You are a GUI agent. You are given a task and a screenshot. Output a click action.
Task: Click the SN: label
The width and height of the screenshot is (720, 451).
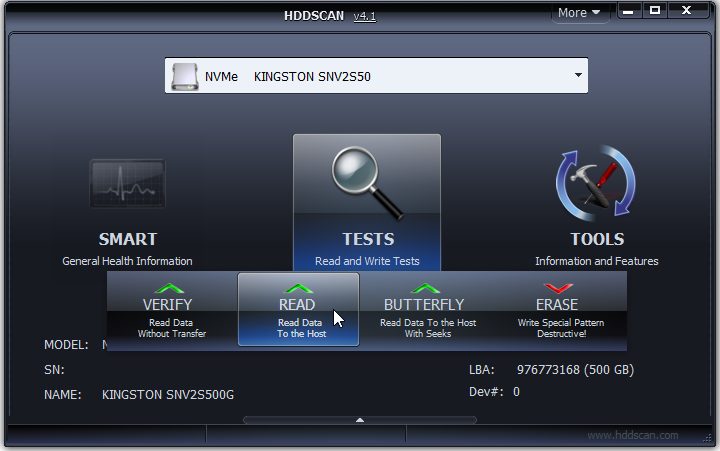[x=54, y=370]
